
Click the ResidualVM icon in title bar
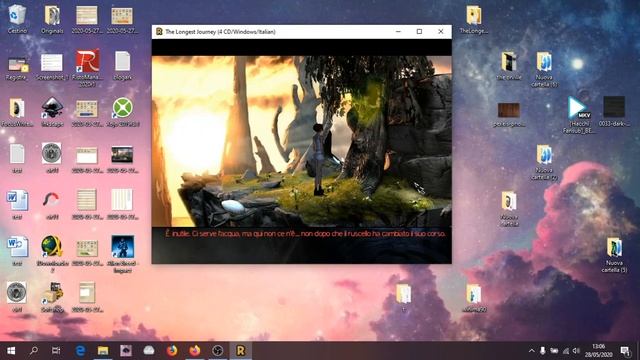pyautogui.click(x=159, y=31)
